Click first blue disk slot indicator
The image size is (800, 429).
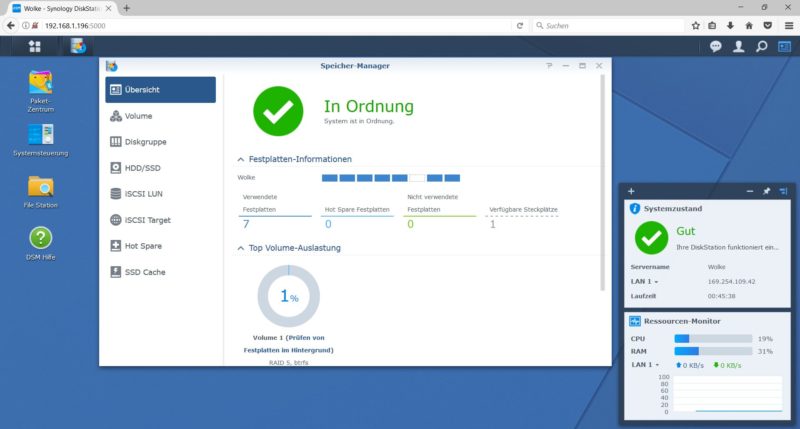coord(330,178)
